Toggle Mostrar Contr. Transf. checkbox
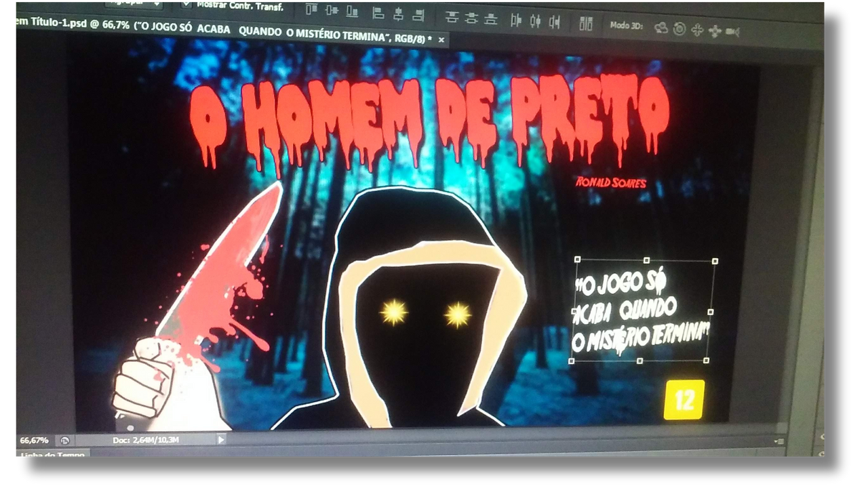Viewport: 868px width, 488px height. (x=186, y=5)
